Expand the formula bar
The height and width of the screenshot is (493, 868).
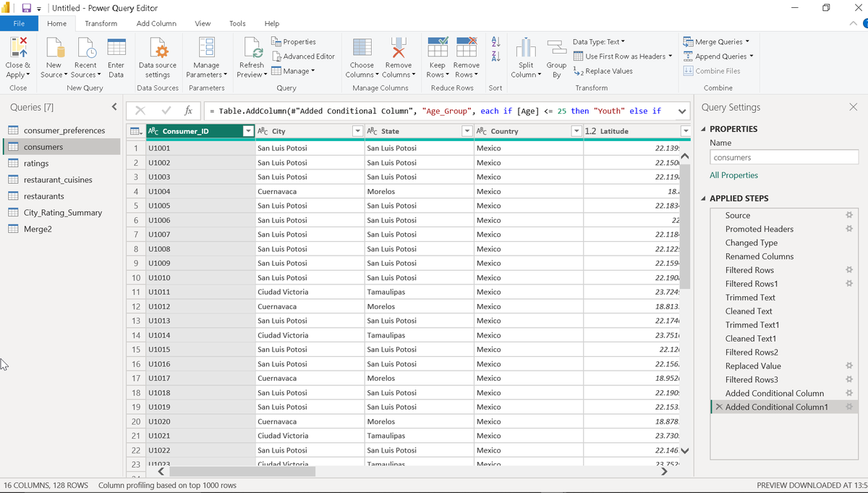pos(682,111)
